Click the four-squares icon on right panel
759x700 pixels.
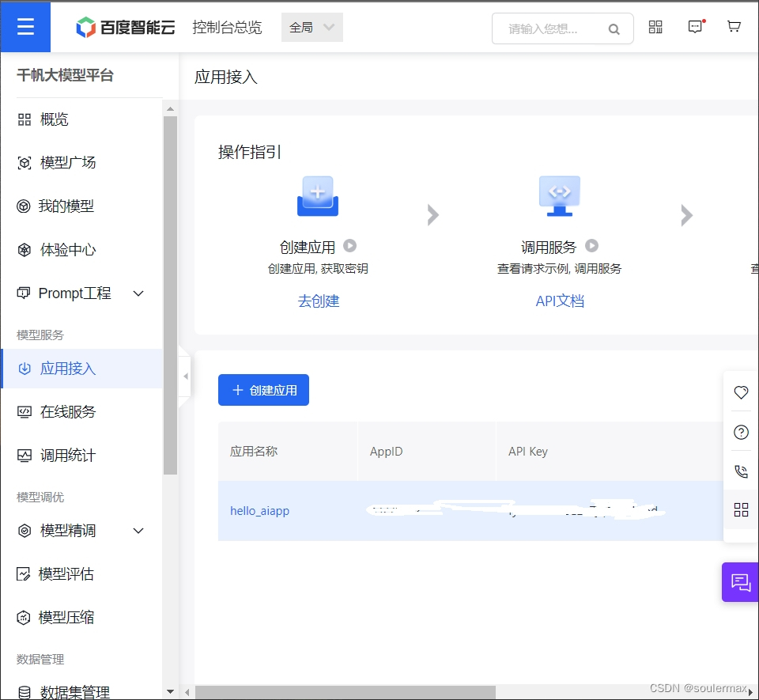pos(741,509)
